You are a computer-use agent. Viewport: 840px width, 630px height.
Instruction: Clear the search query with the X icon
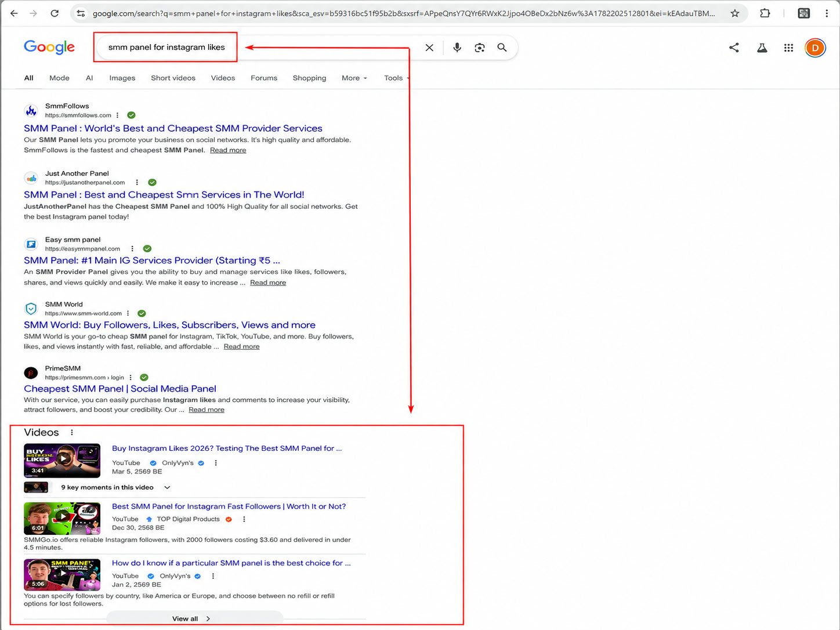tap(429, 48)
